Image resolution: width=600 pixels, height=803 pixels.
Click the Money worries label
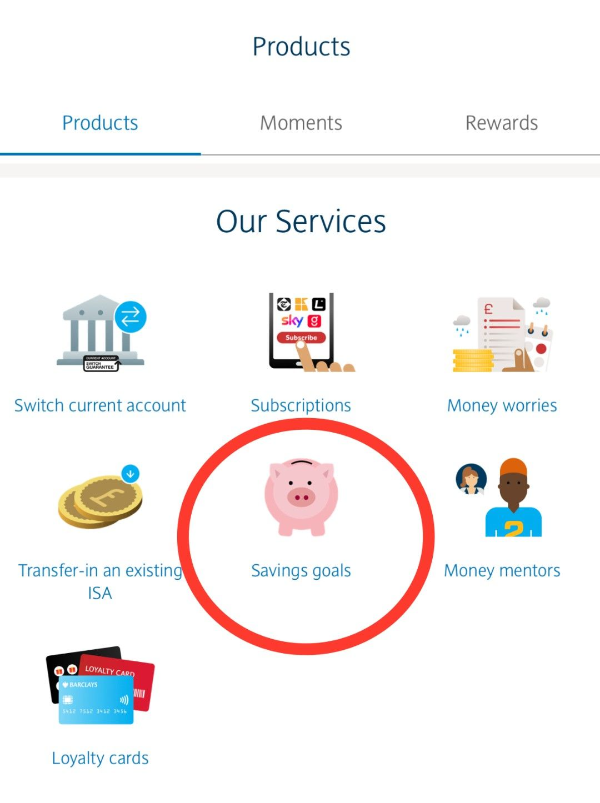502,406
